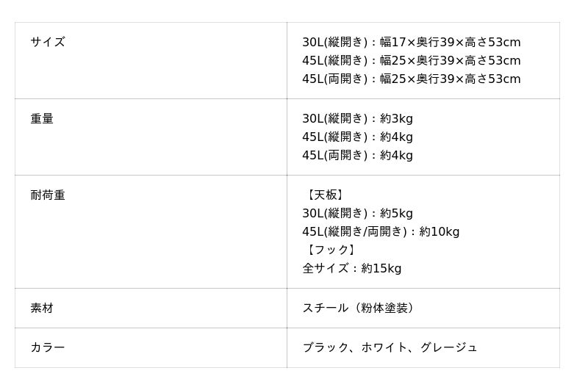Image resolution: width=588 pixels, height=390 pixels.
Task: Select the 45L(両開き)：約4kg weight line
Action: (x=357, y=156)
